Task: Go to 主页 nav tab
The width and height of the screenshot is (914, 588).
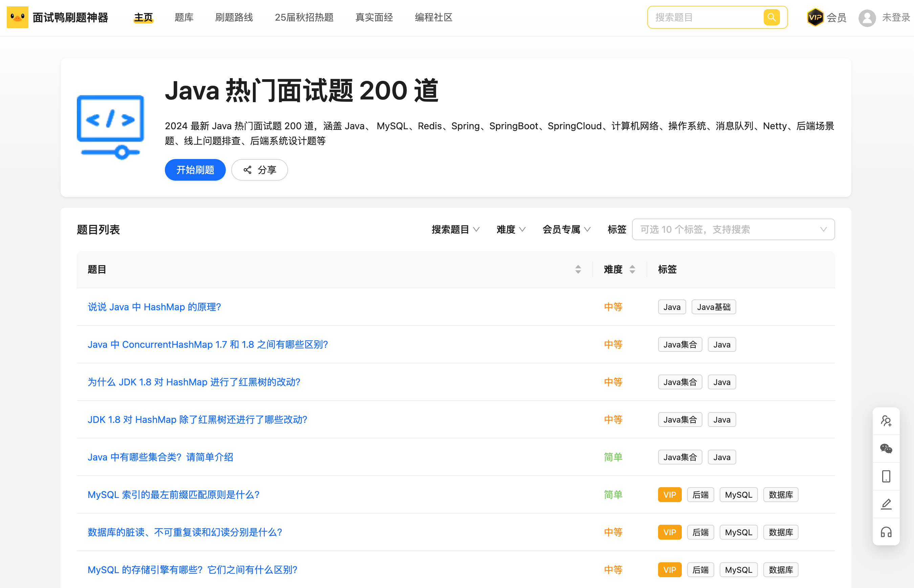Action: 143,17
